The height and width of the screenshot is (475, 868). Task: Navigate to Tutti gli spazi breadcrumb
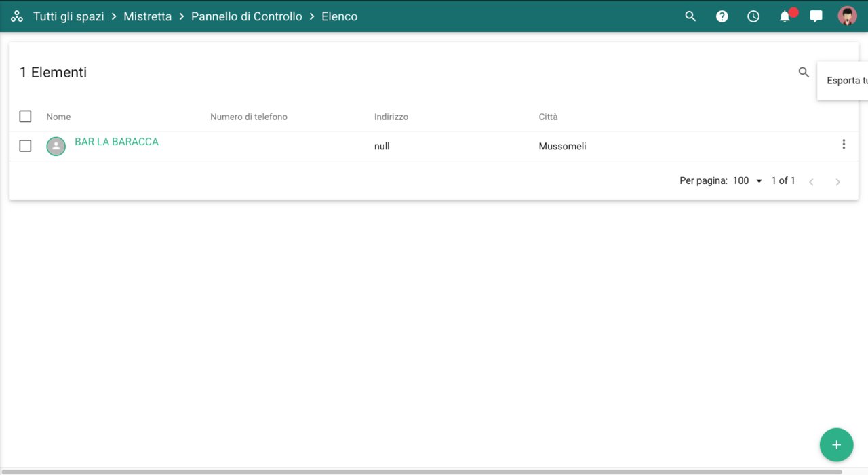coord(68,16)
